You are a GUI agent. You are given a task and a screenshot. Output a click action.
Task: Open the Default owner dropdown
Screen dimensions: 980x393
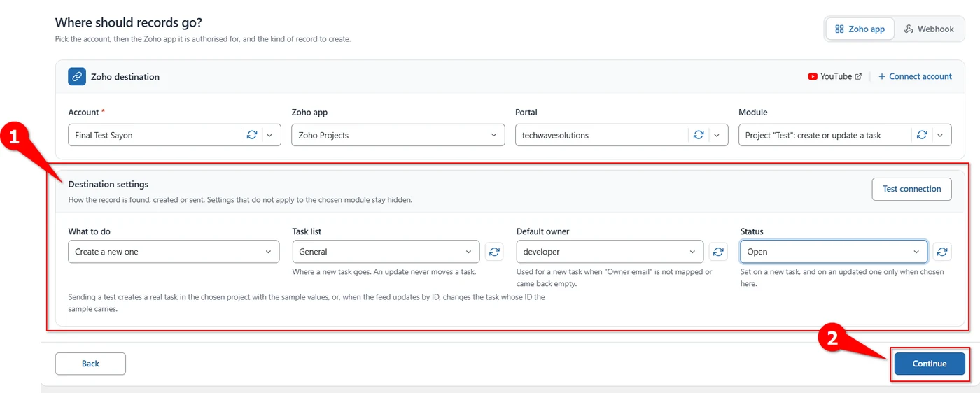click(610, 252)
